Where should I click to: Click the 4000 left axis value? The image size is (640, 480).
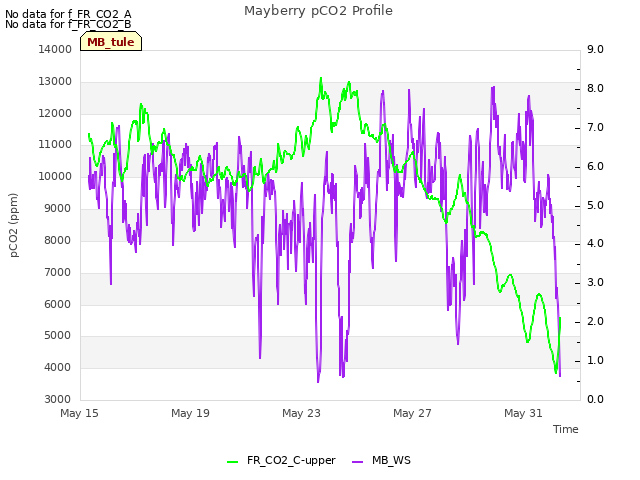click(x=58, y=367)
